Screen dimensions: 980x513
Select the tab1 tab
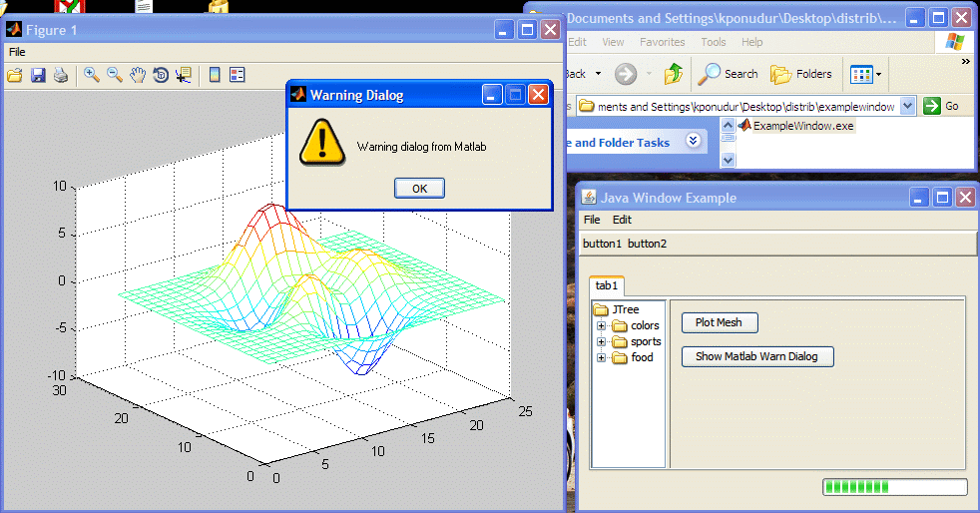pyautogui.click(x=606, y=285)
